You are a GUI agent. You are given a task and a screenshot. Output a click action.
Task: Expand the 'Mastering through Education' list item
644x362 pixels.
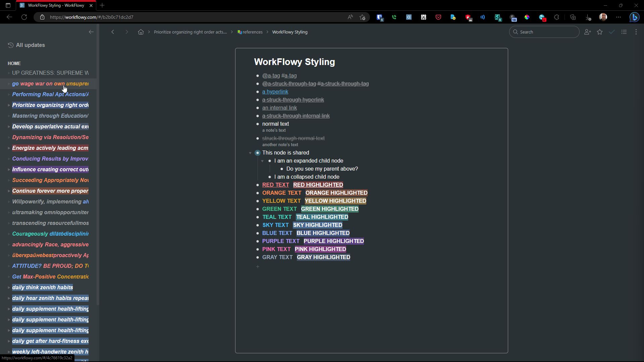(9, 116)
